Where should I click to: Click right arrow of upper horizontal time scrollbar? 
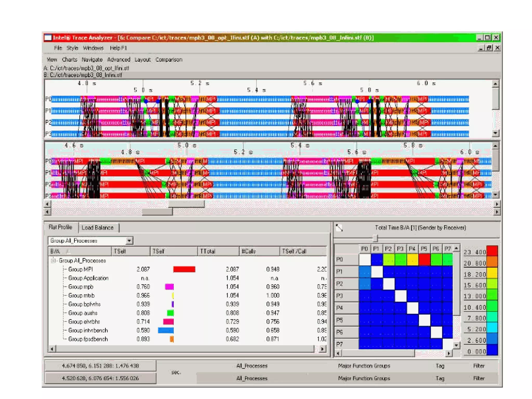[x=497, y=204]
